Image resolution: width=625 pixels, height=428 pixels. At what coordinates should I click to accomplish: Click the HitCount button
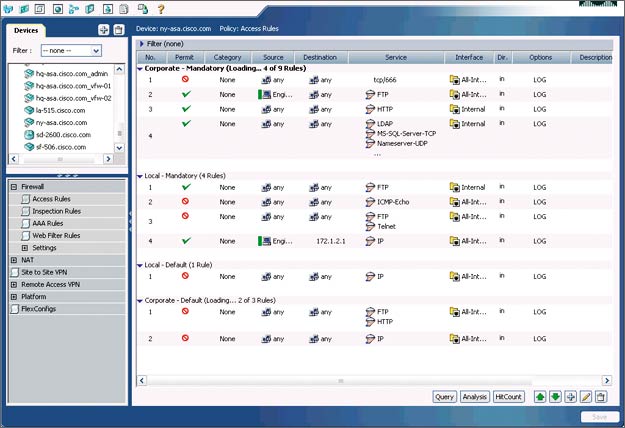point(508,397)
